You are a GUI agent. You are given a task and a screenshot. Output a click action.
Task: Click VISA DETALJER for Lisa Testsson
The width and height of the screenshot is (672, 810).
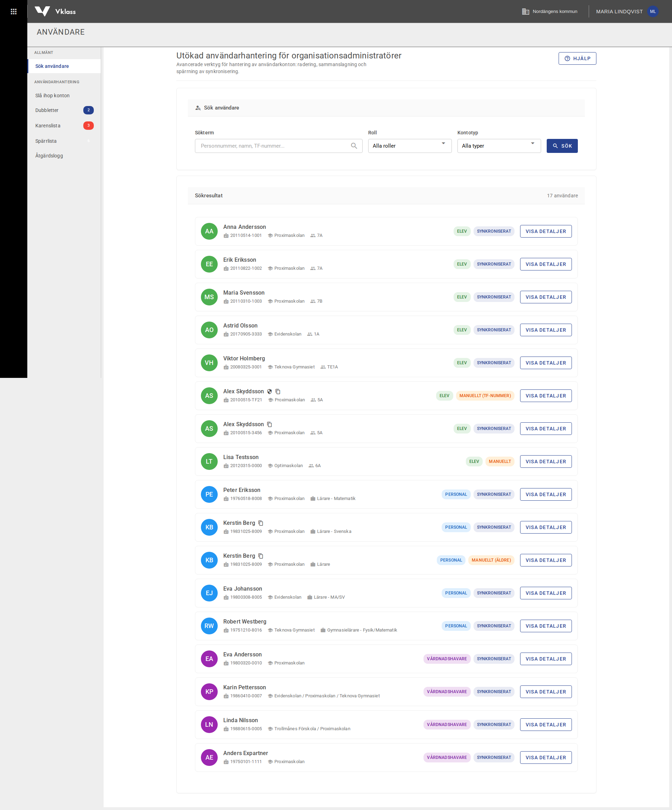(x=546, y=461)
